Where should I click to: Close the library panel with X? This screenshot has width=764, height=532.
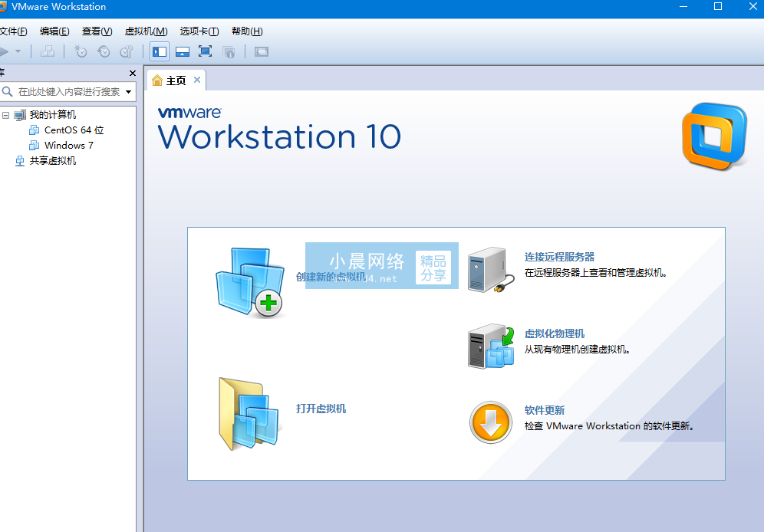point(133,73)
